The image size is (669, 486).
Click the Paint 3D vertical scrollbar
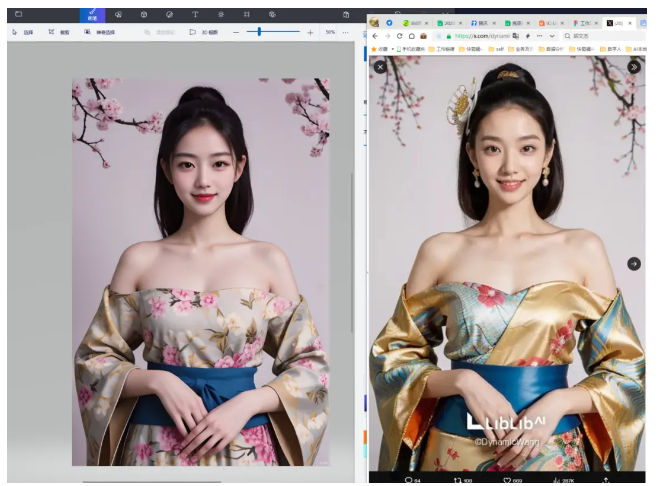tap(352, 252)
